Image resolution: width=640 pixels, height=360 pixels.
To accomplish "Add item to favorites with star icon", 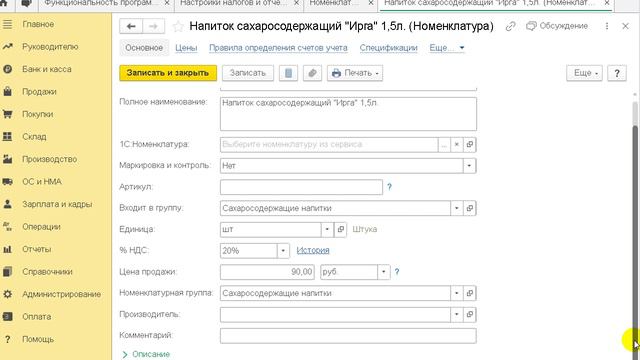I will tap(178, 27).
